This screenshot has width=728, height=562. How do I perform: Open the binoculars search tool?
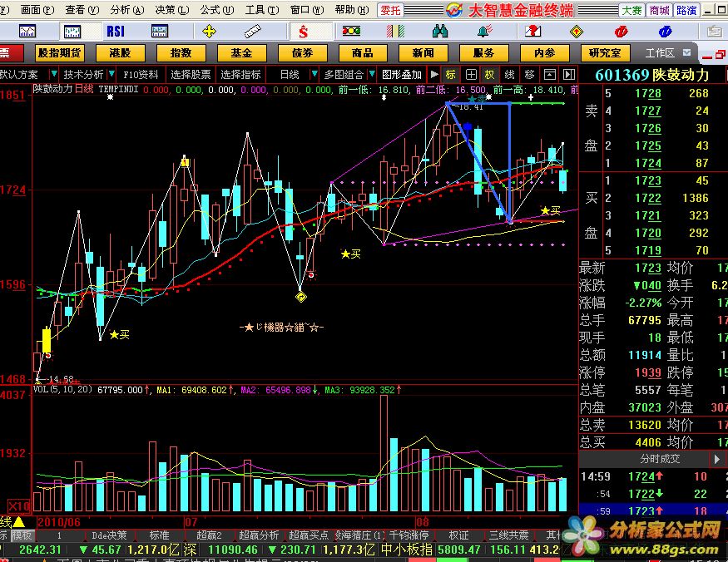(439, 31)
